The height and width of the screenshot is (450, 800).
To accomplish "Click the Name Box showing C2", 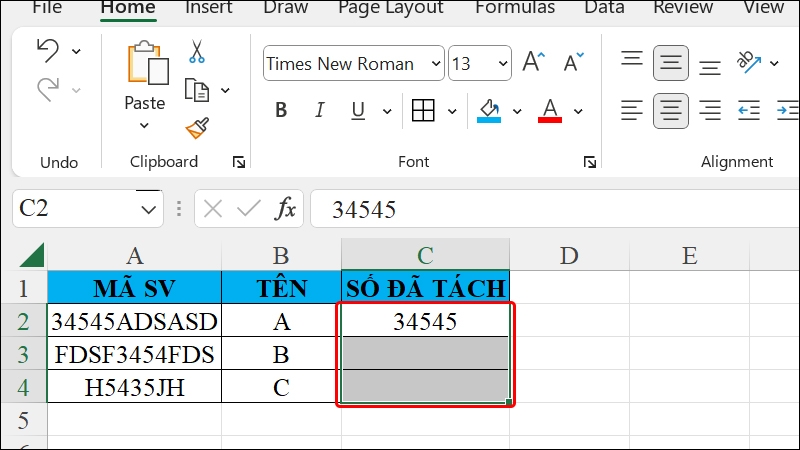I will click(88, 209).
